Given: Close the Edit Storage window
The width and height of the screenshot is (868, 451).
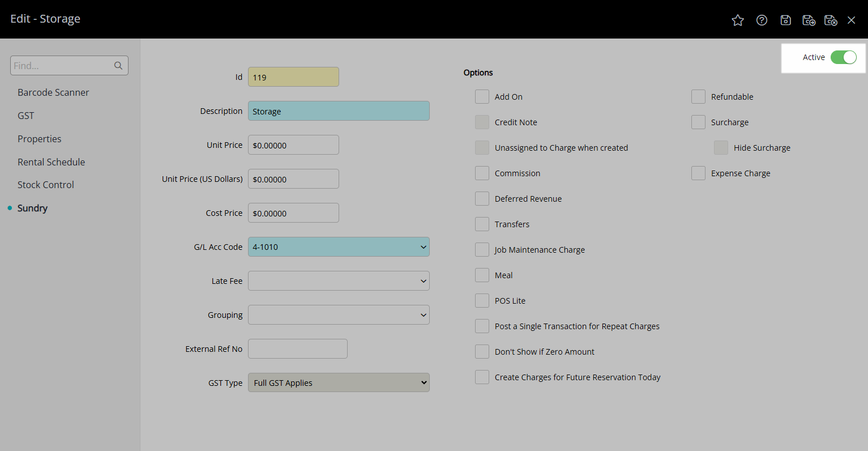Looking at the screenshot, I should 852,20.
